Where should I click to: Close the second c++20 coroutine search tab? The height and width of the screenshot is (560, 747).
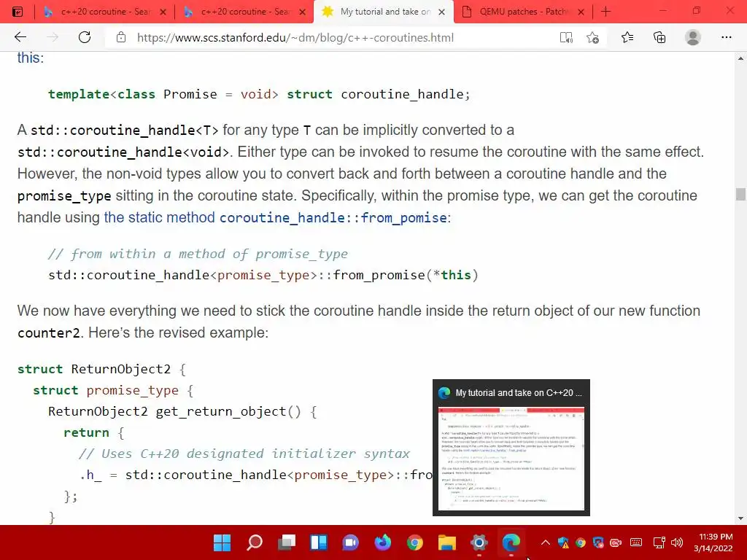(x=303, y=12)
